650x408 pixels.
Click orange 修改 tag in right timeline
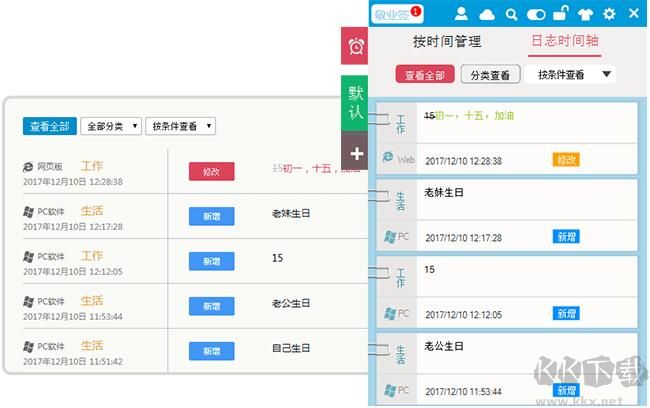(x=566, y=160)
